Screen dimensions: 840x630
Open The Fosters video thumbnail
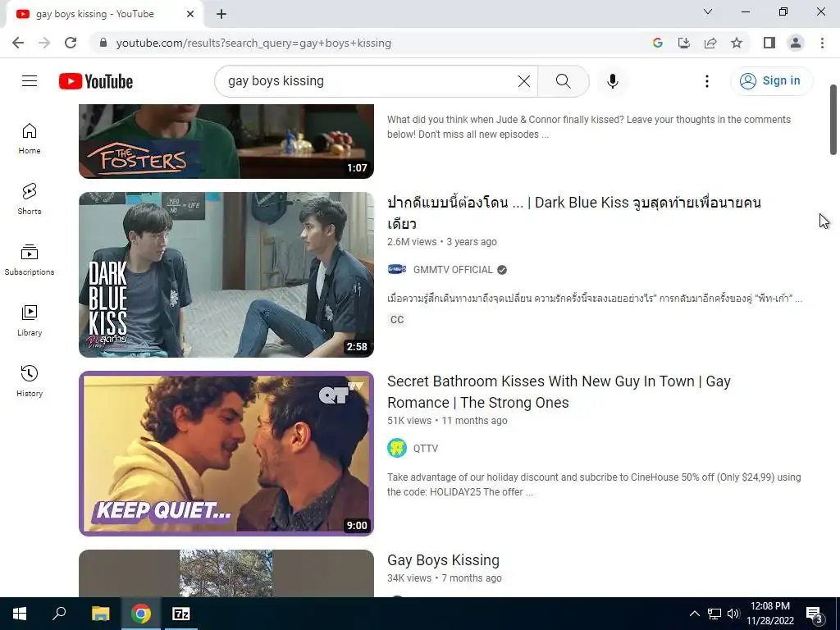(x=226, y=141)
